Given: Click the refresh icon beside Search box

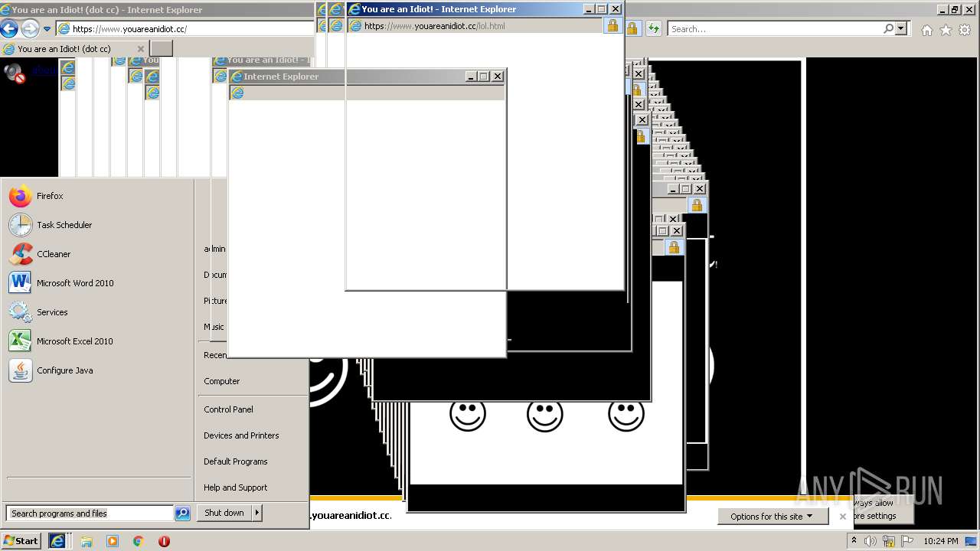Looking at the screenshot, I should [653, 28].
